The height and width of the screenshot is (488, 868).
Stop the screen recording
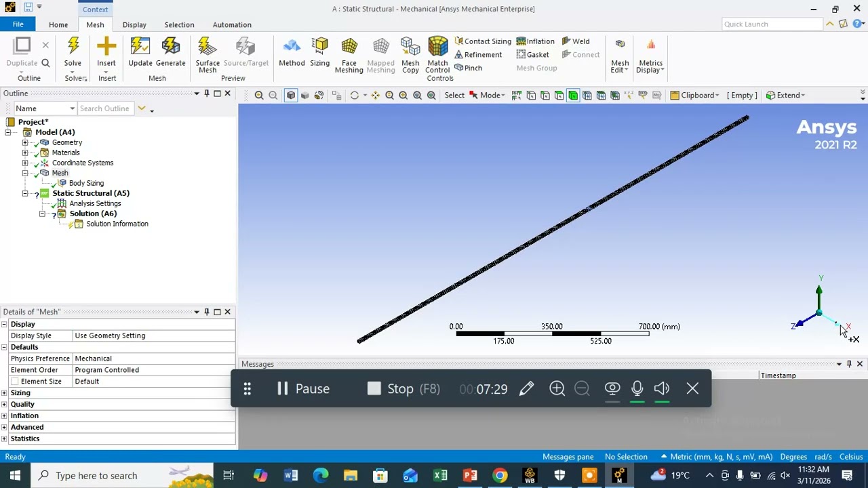coord(403,388)
